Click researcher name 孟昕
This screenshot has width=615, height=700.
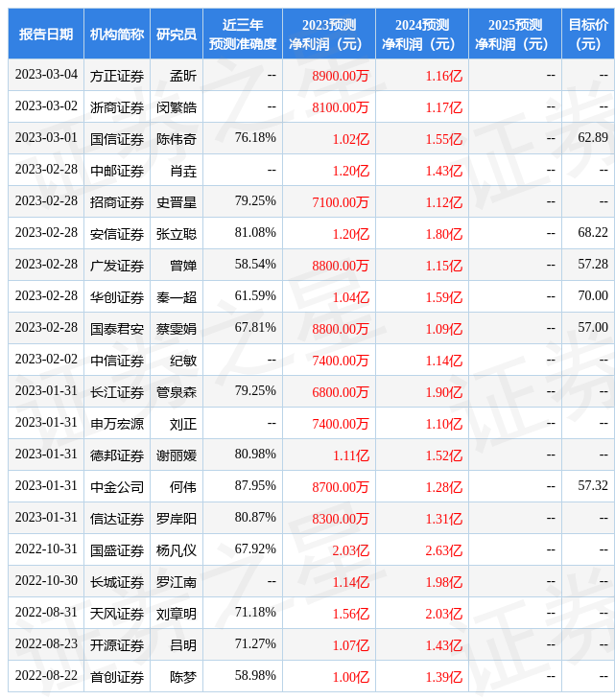click(183, 76)
